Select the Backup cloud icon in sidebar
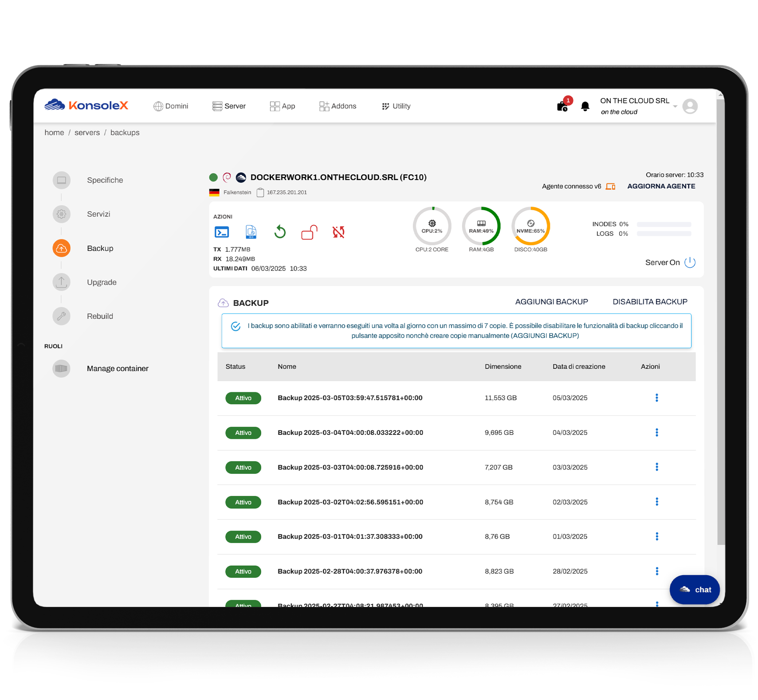This screenshot has height=700, width=758. 61,248
